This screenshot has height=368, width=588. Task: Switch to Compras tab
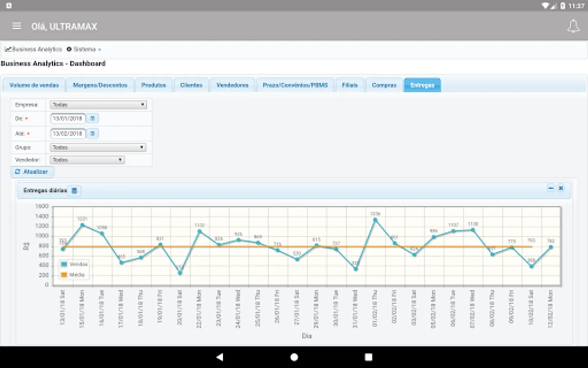(384, 85)
